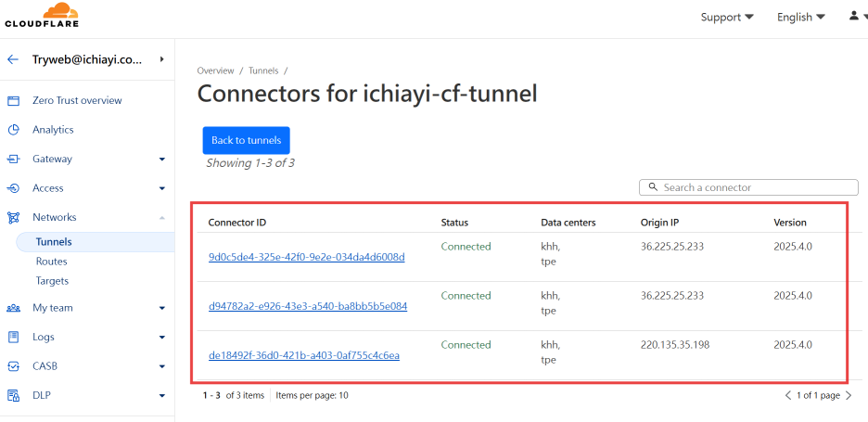Viewport: 868px width, 422px height.
Task: Expand the account switcher arrow
Action: point(161,58)
